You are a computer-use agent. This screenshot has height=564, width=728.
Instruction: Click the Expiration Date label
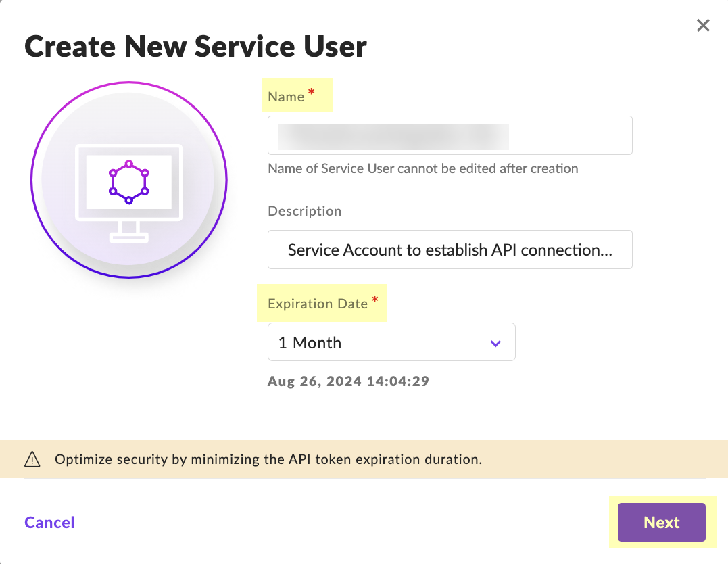[x=317, y=304]
